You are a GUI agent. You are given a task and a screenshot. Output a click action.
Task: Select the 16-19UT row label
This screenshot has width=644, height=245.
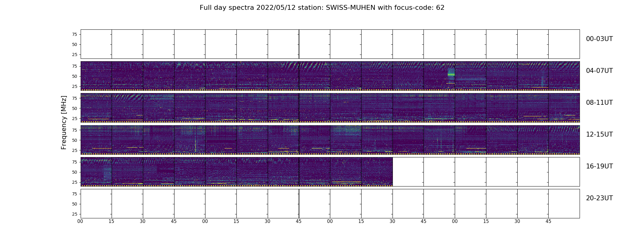(x=599, y=166)
